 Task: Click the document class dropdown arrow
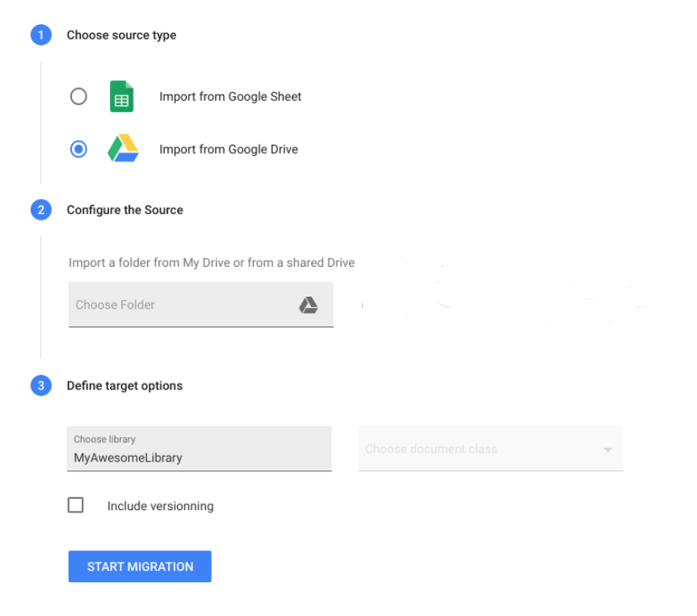tap(608, 449)
